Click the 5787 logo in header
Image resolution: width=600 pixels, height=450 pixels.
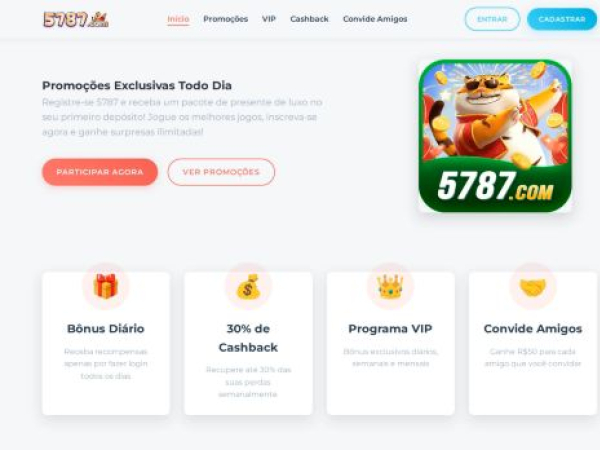pos(76,20)
